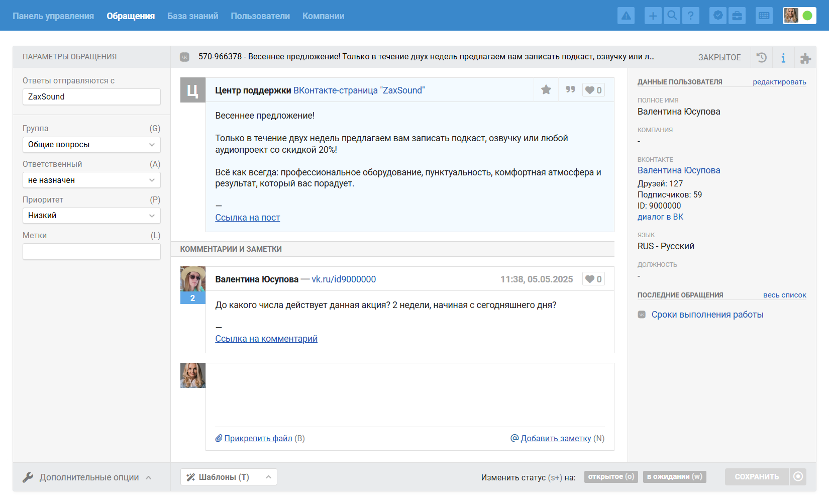Open the Группа dropdown Общие вопросы
Viewport: 829px width, 504px height.
click(x=91, y=145)
